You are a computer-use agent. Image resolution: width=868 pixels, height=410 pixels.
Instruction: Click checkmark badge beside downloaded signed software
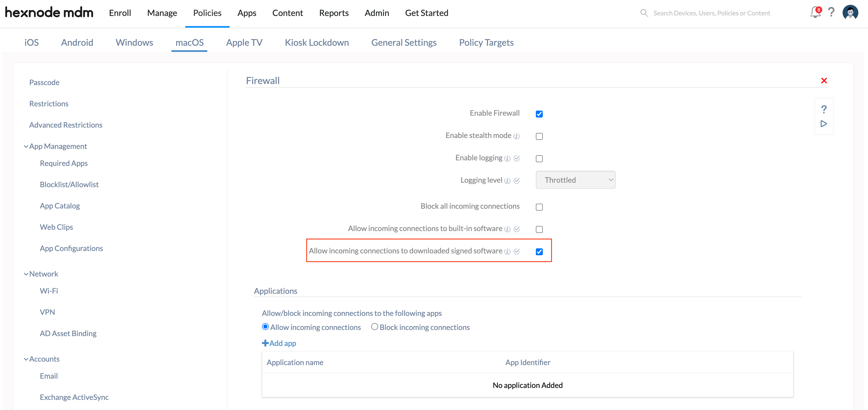516,251
